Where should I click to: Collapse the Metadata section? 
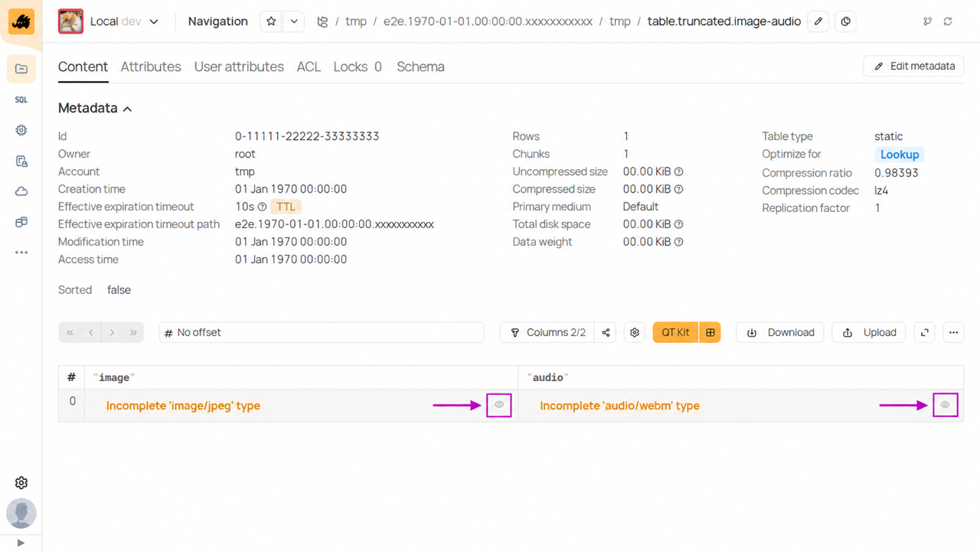[95, 108]
